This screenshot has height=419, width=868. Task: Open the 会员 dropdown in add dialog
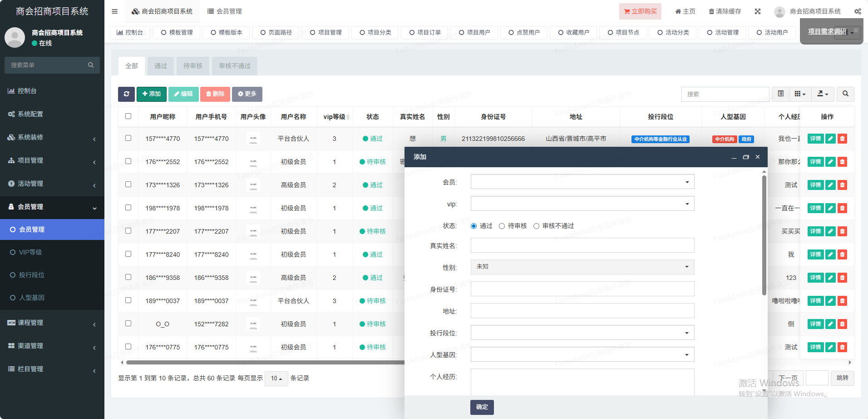[x=582, y=182]
